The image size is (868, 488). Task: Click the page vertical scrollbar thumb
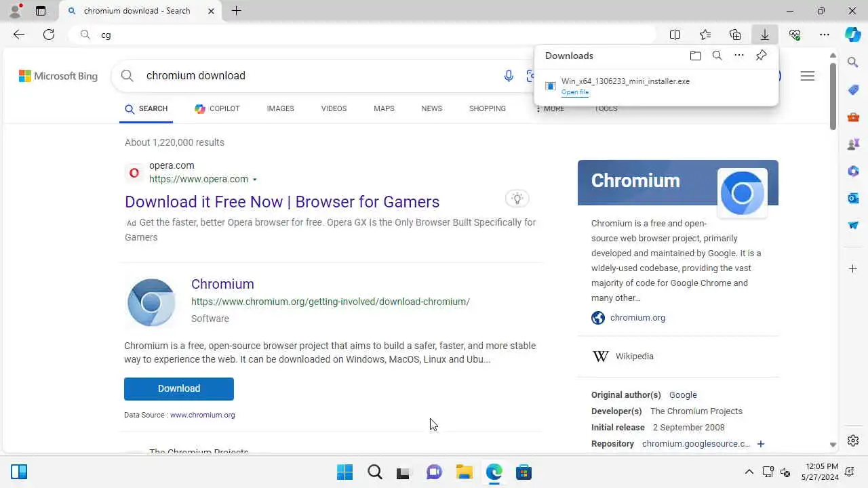[x=833, y=96]
